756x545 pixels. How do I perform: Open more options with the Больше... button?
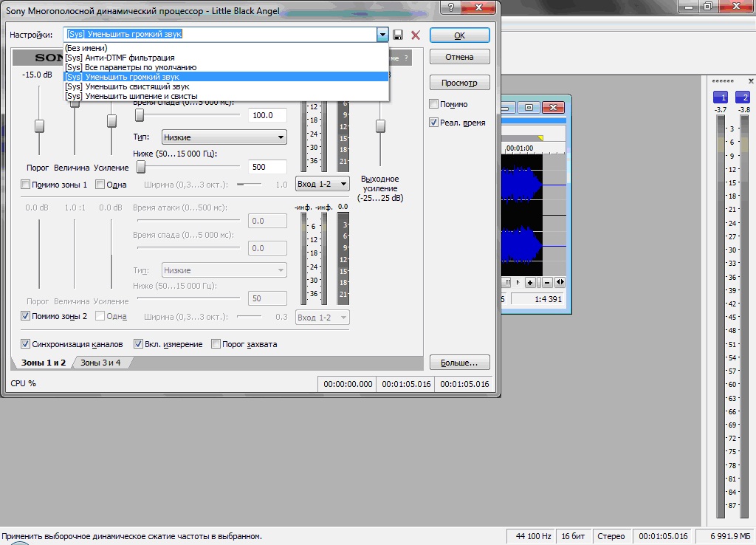(459, 363)
